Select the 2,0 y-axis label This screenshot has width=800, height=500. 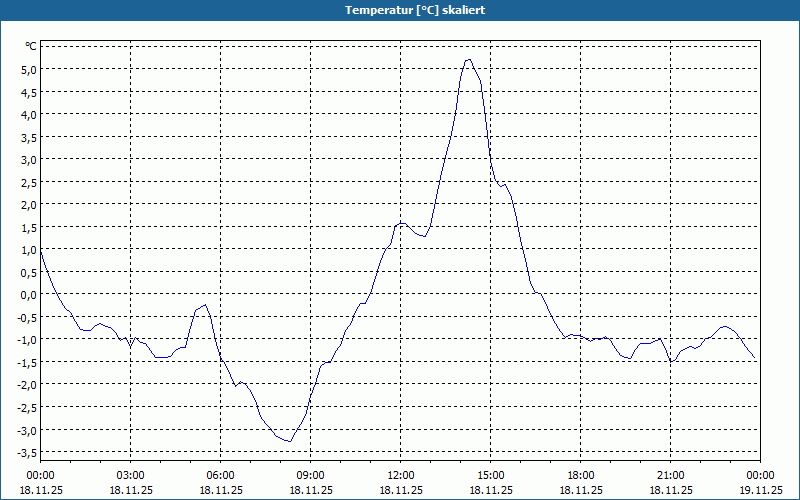[29, 205]
